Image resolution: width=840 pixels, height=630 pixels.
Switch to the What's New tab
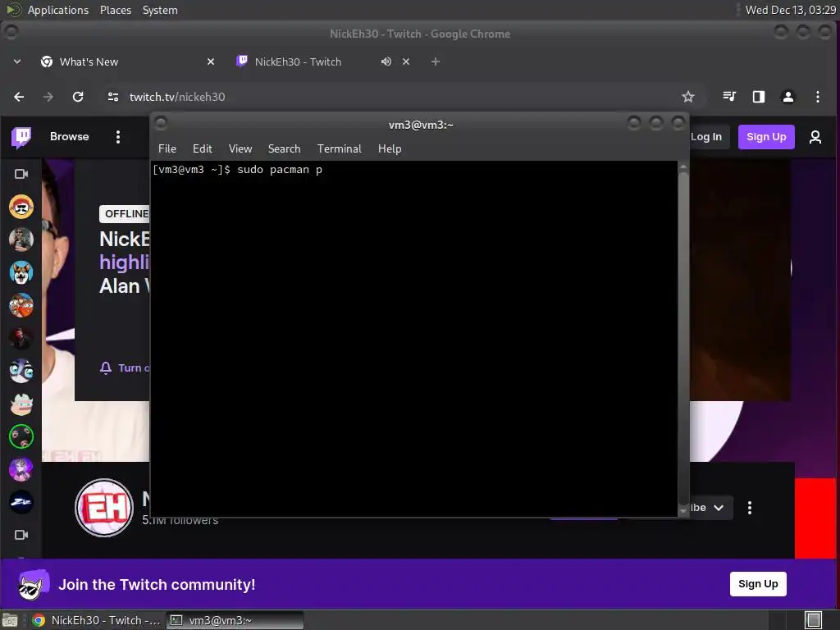click(x=127, y=62)
